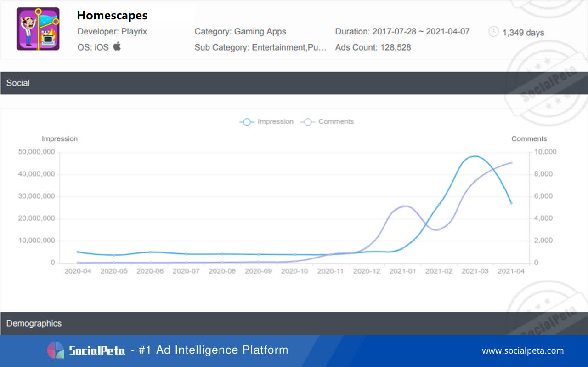This screenshot has height=367, width=588.
Task: Click the SocialPeta logo icon in footer
Action: [x=55, y=350]
